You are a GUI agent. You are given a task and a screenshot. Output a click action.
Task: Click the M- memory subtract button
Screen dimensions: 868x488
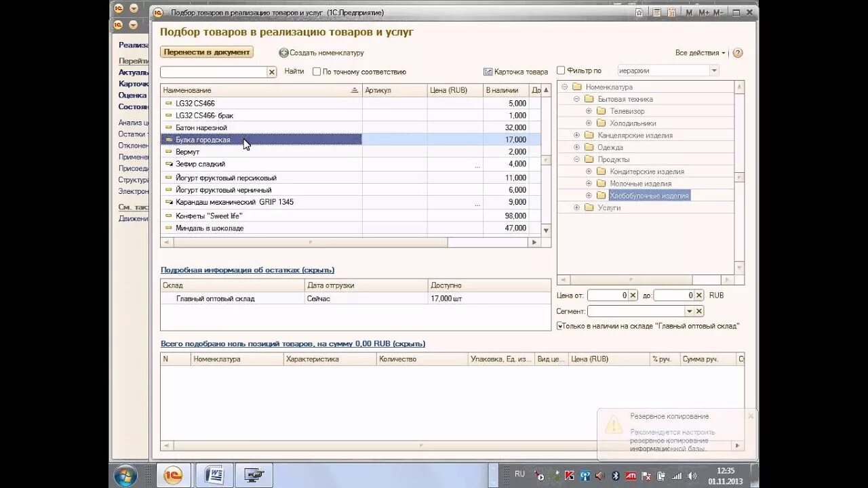[x=719, y=12]
